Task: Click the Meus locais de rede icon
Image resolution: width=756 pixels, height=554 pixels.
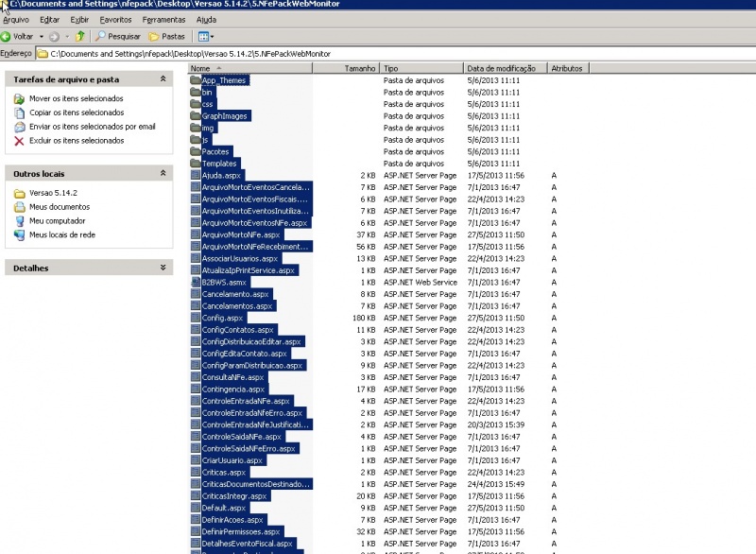Action: [x=20, y=234]
